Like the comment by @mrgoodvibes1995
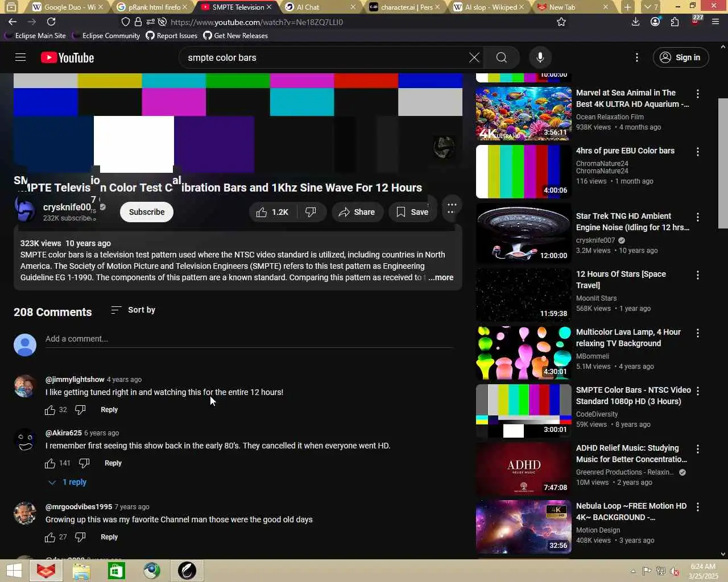 (x=50, y=537)
